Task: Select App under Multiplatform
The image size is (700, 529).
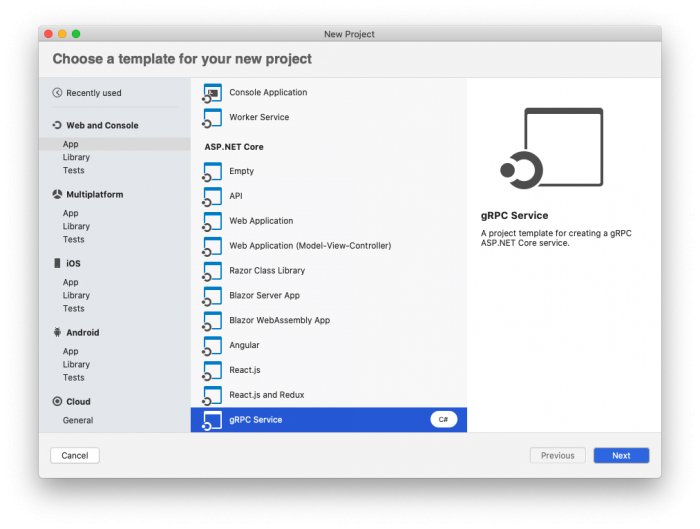Action: pyautogui.click(x=71, y=213)
